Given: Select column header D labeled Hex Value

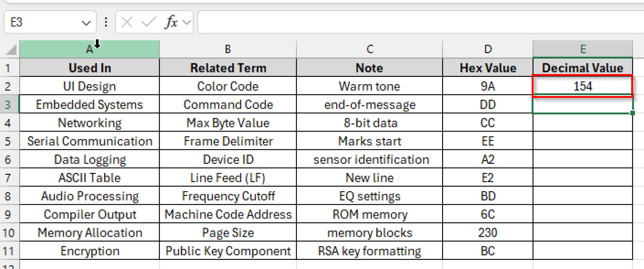Looking at the screenshot, I should click(487, 49).
